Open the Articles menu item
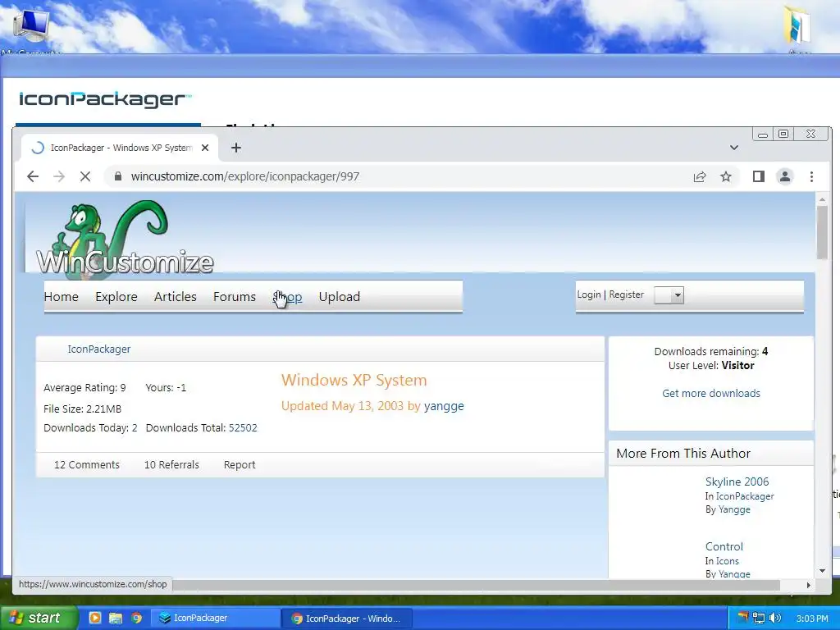Viewport: 840px width, 630px height. pos(176,297)
